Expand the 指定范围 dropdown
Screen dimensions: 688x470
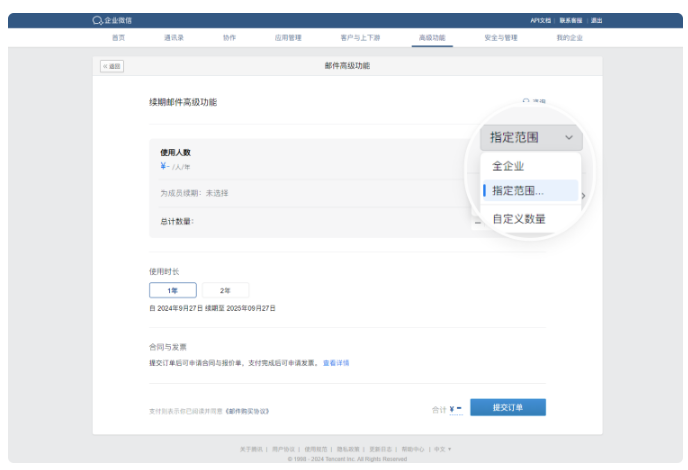click(x=530, y=138)
